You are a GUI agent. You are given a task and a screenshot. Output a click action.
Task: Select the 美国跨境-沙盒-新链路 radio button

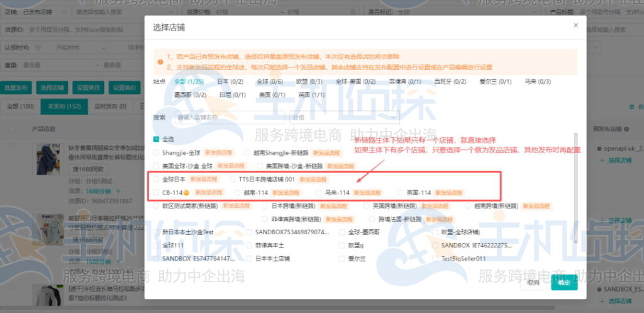(260, 166)
